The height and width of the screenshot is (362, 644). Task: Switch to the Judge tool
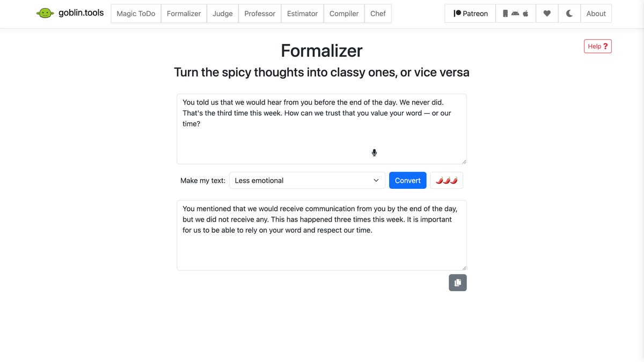click(222, 13)
